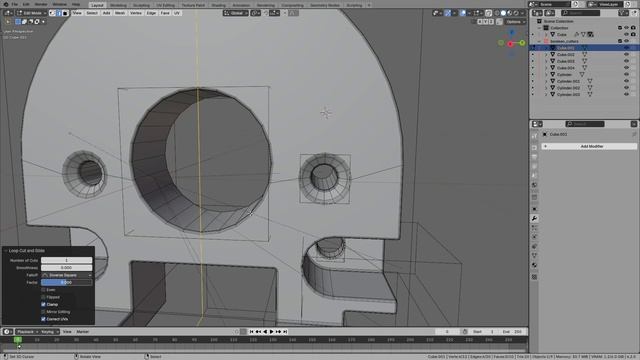Hide Cylinder.003 using its eye icon
Screen dimensions: 640x360
tap(626, 94)
